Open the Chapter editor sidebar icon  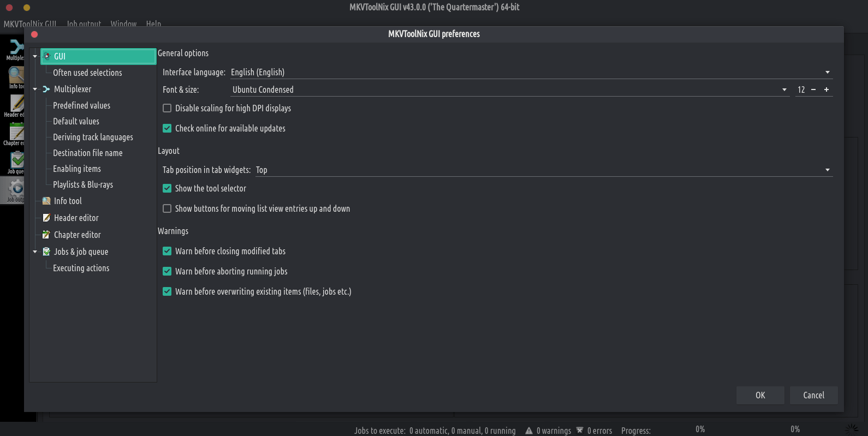16,134
